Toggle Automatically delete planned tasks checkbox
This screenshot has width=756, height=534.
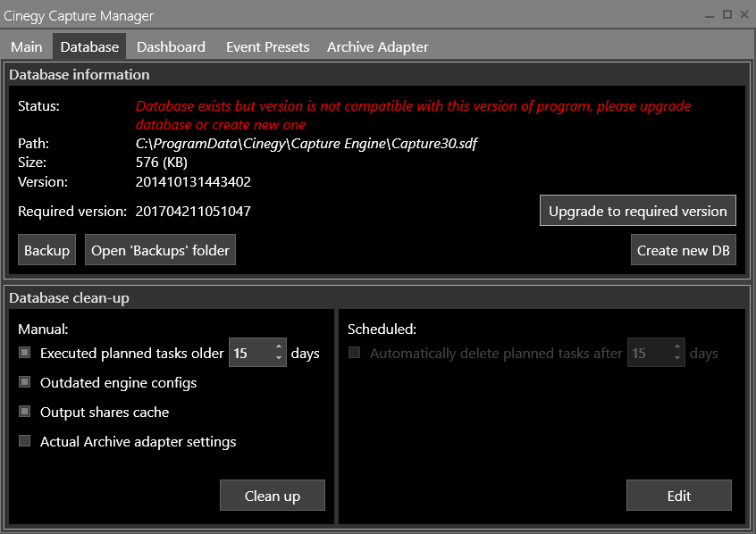[355, 353]
